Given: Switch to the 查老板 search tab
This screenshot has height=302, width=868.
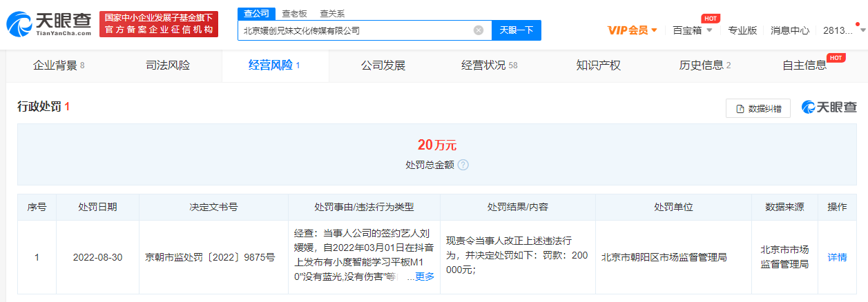Looking at the screenshot, I should tap(294, 13).
